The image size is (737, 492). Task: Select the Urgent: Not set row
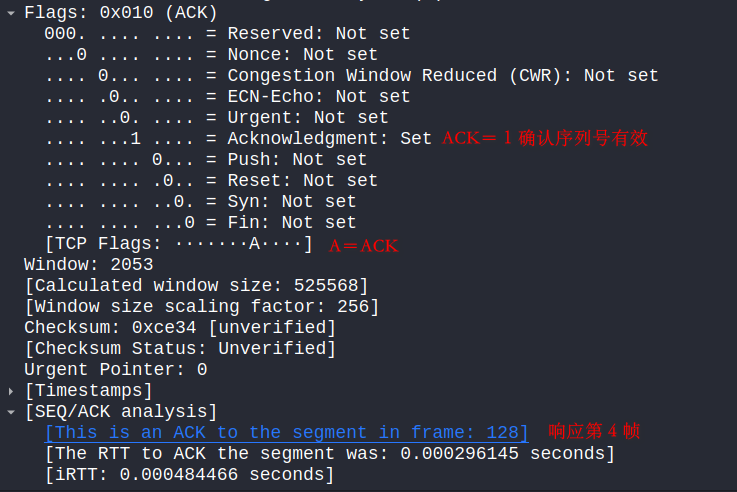coord(217,117)
